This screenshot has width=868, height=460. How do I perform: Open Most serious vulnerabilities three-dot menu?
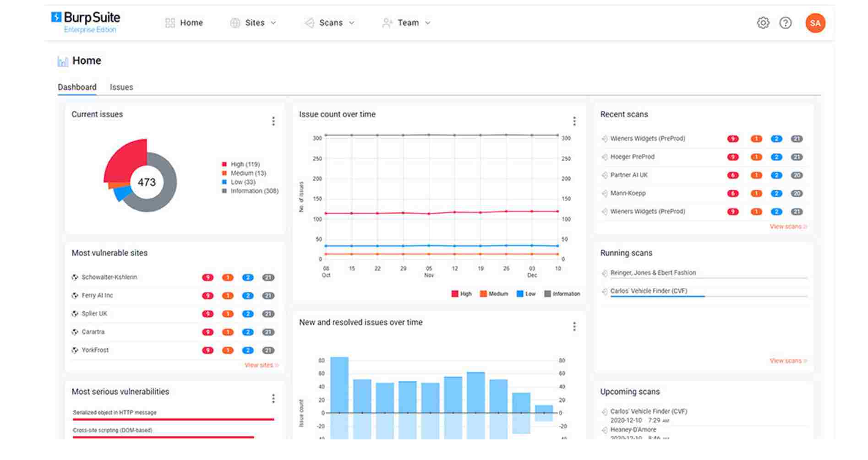click(x=273, y=399)
